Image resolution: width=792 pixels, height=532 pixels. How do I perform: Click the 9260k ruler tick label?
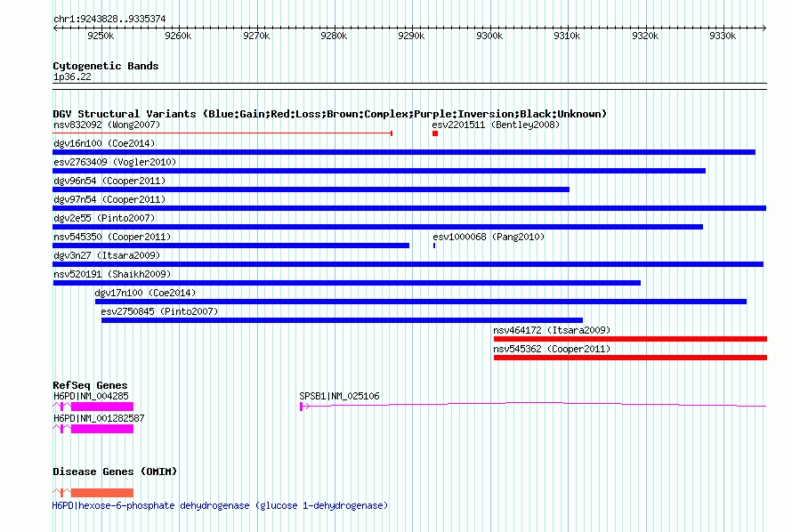(x=178, y=36)
